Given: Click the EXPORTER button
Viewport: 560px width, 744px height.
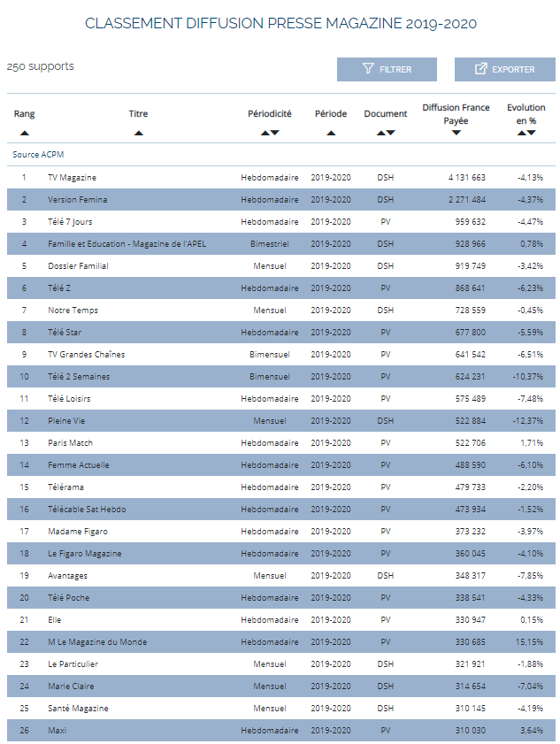Looking at the screenshot, I should pos(505,69).
